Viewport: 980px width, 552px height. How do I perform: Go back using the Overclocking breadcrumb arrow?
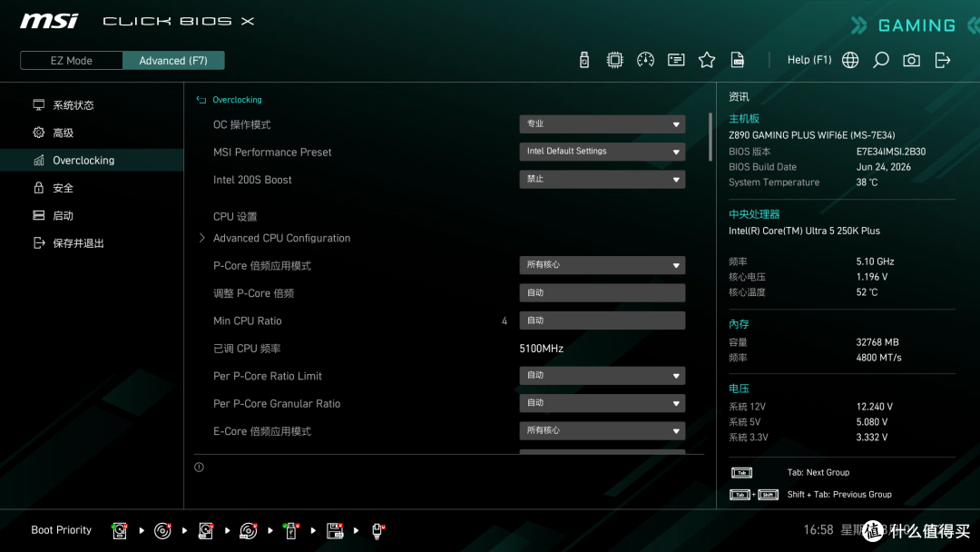pos(201,99)
